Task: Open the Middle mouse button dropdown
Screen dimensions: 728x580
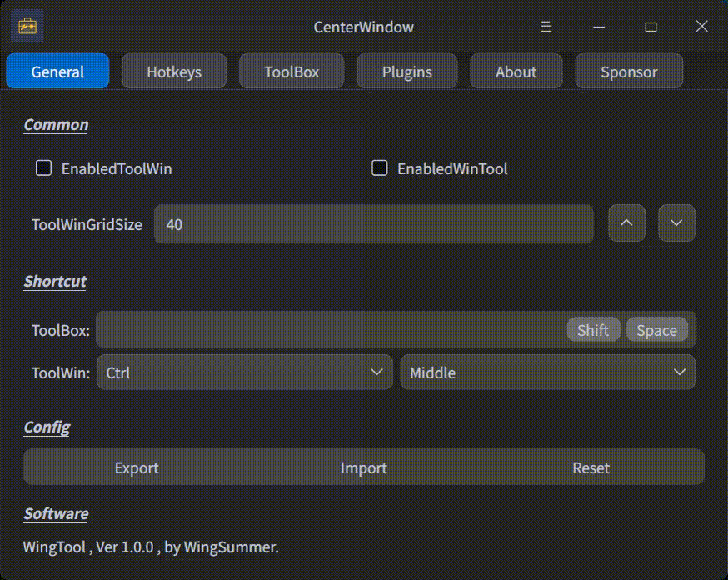Action: [x=548, y=372]
